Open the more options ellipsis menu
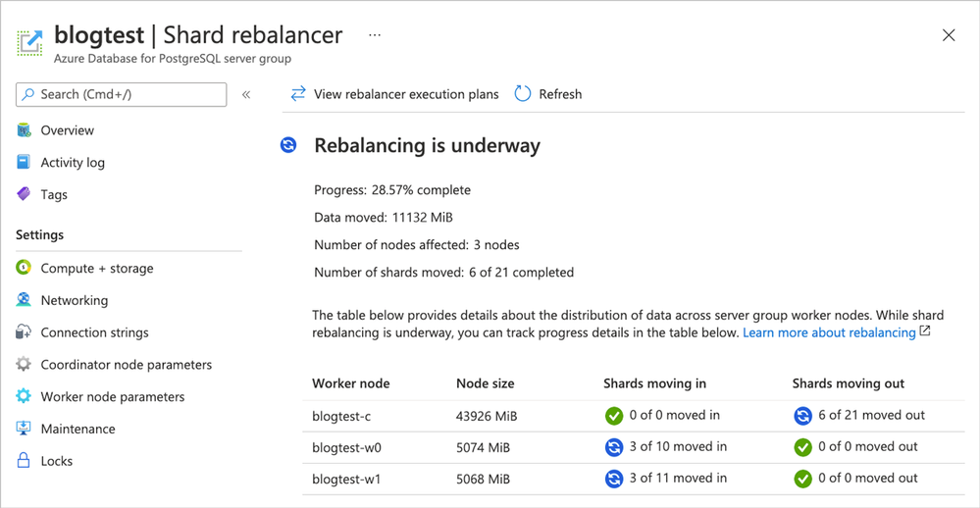This screenshot has width=980, height=508. pos(375,35)
